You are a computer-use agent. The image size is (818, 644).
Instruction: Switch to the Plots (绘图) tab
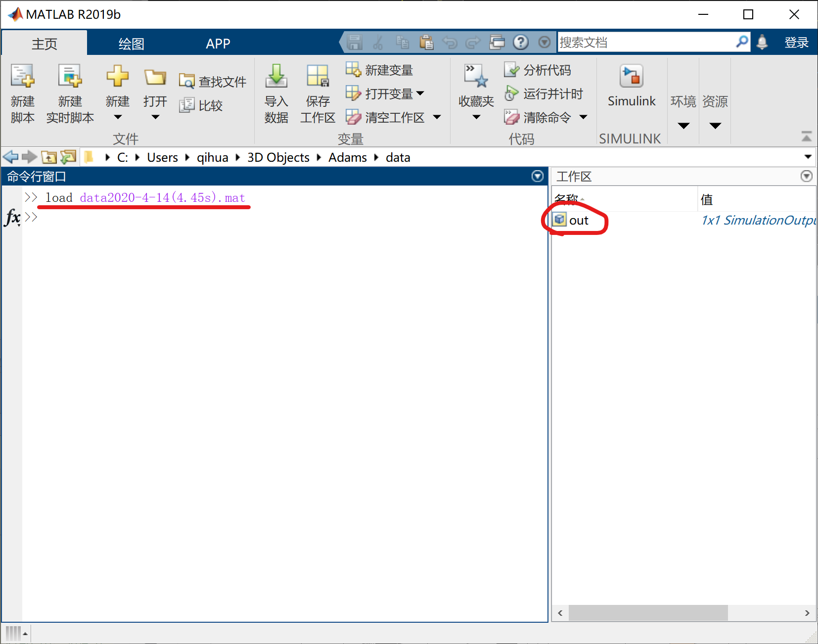pos(132,44)
